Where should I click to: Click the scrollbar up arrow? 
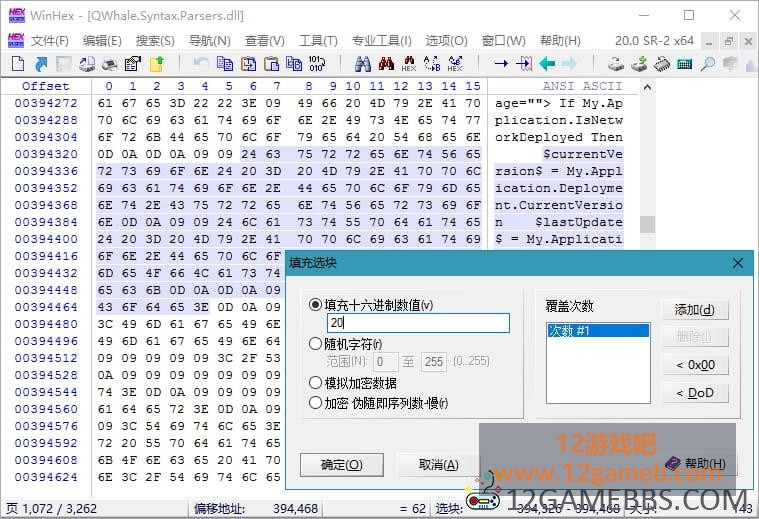coord(647,88)
